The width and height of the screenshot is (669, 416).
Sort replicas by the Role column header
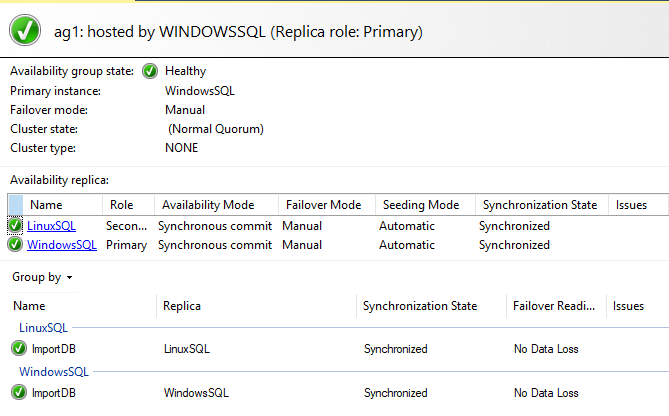121,205
